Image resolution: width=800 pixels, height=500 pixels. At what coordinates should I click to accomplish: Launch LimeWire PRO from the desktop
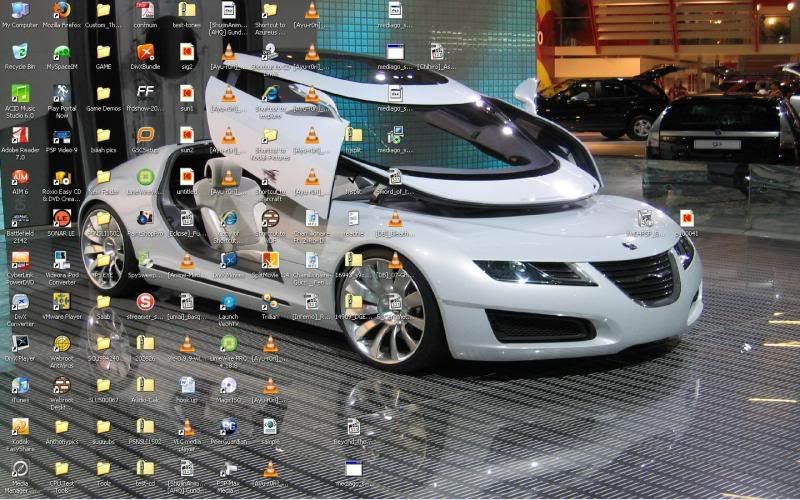point(229,343)
